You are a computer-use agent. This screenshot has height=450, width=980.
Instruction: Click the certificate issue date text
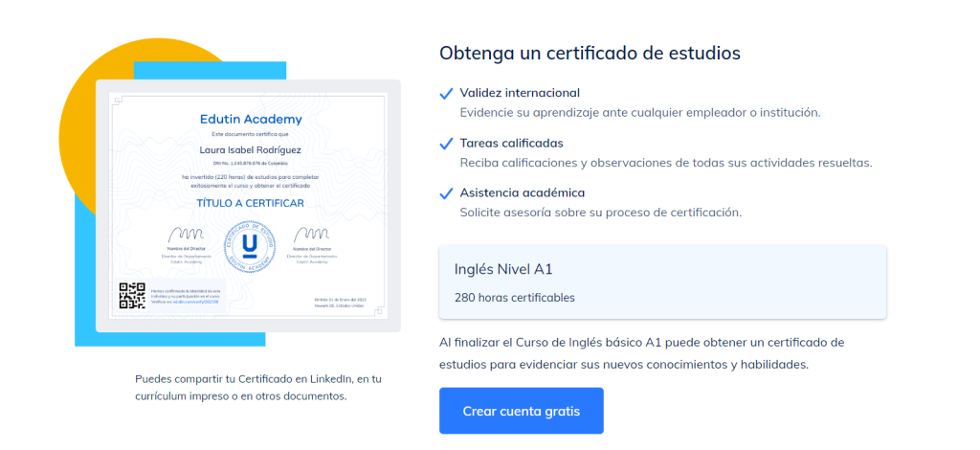pyautogui.click(x=340, y=300)
